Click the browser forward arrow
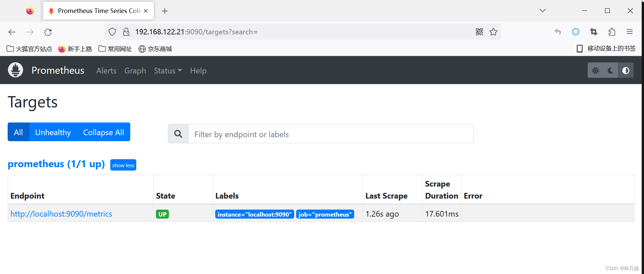Screen dimensions: 644x274 (x=30, y=32)
